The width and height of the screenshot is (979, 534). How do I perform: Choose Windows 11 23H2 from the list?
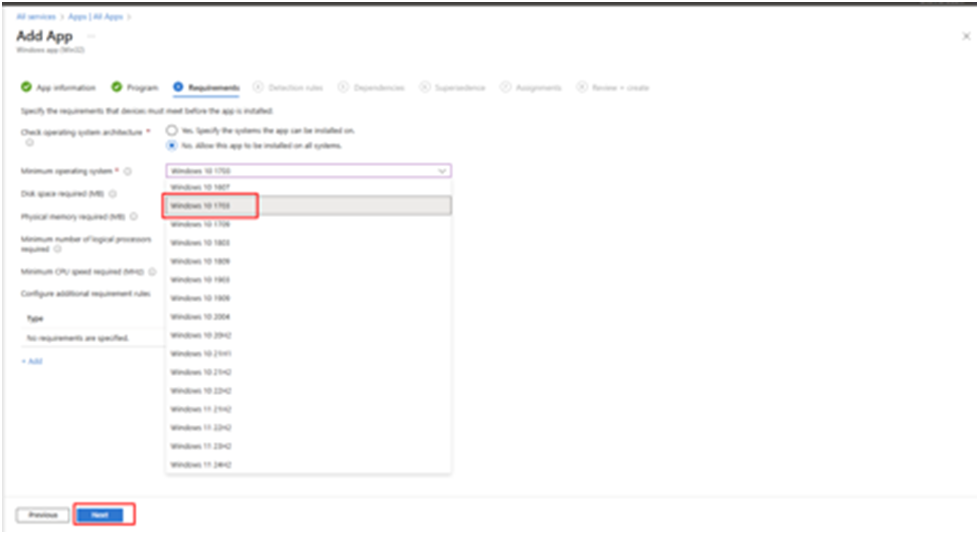click(308, 447)
